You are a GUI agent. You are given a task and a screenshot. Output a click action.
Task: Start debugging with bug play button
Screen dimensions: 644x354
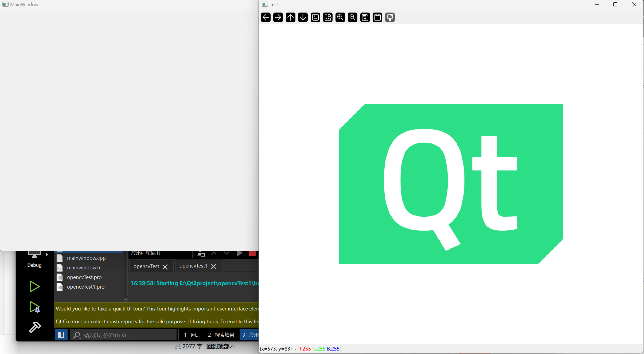[35, 307]
